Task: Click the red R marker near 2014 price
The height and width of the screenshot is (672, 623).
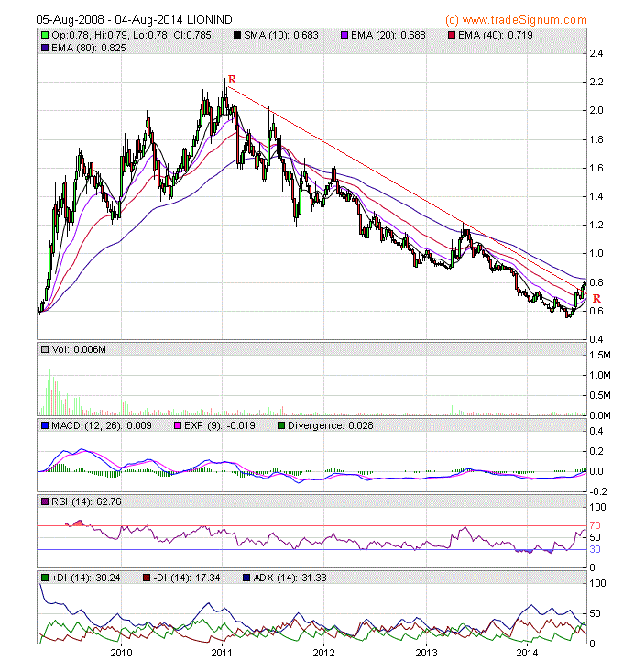Action: point(596,298)
